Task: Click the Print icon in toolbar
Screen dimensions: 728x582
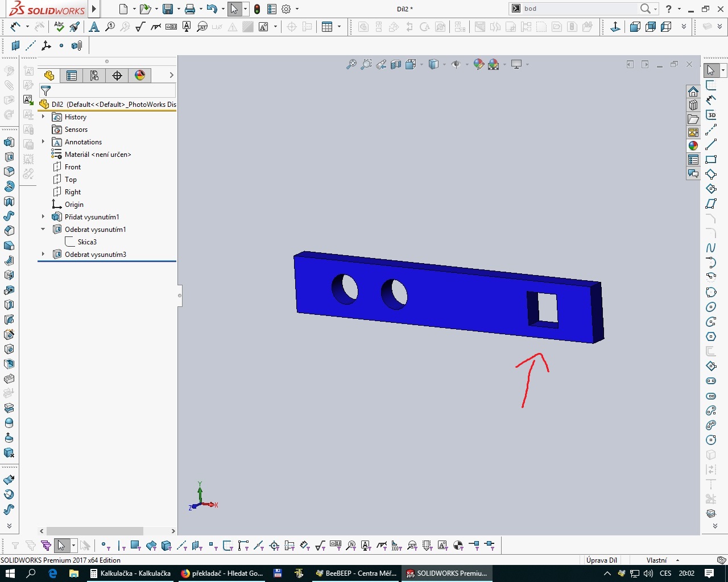Action: coord(190,9)
